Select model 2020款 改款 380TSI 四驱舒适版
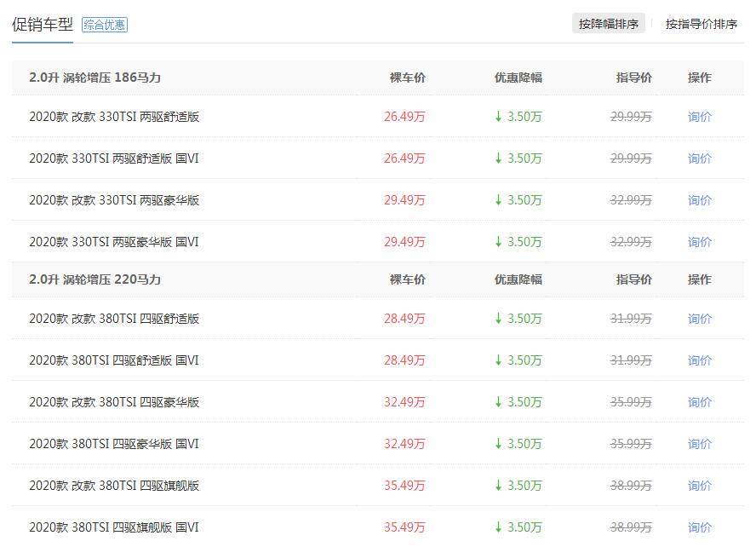756x547 pixels. tap(114, 319)
